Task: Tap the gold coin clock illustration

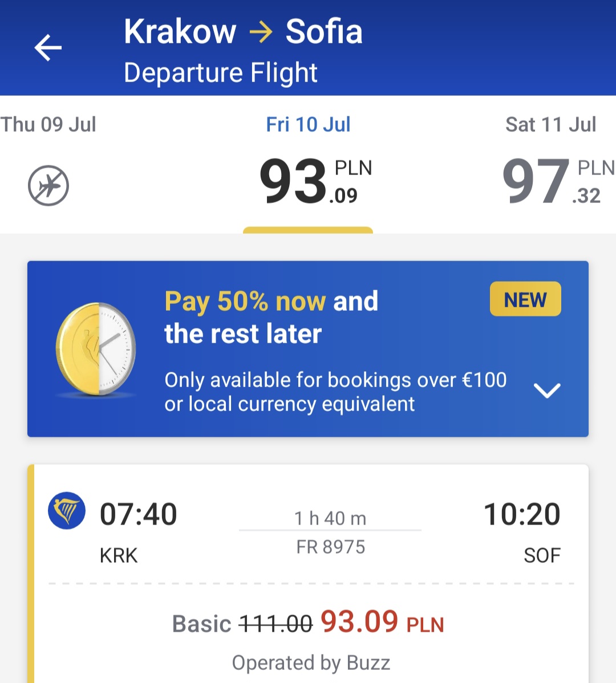Action: (x=96, y=349)
